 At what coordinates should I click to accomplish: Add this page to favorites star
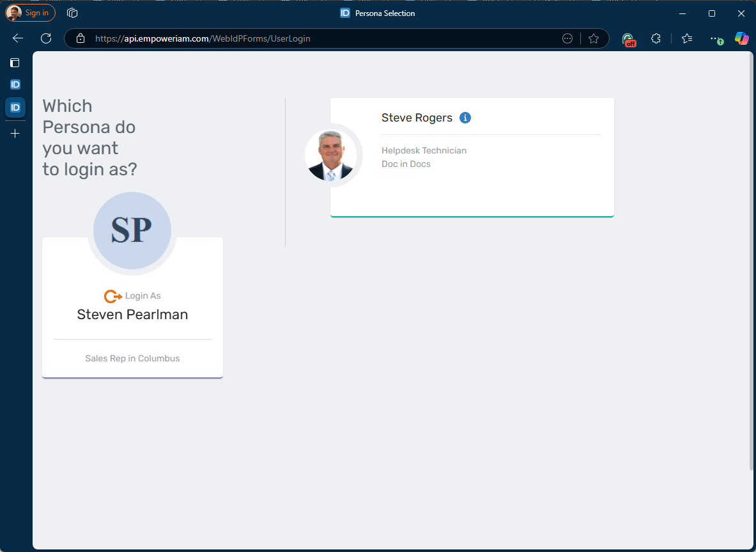pos(594,38)
